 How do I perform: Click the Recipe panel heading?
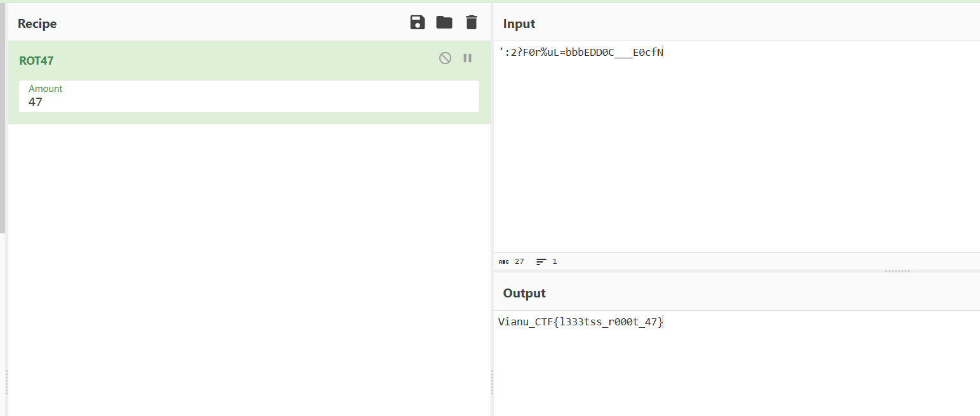point(37,23)
